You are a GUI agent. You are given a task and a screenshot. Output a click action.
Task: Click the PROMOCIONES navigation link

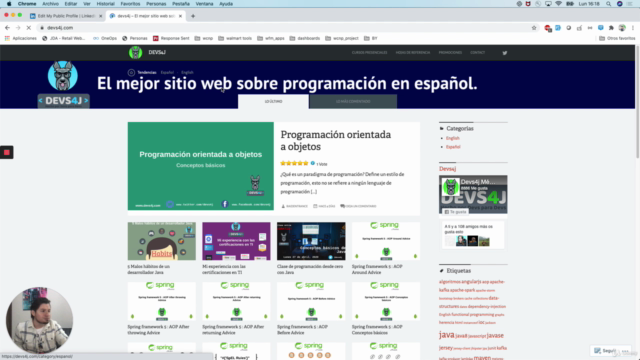(450, 53)
